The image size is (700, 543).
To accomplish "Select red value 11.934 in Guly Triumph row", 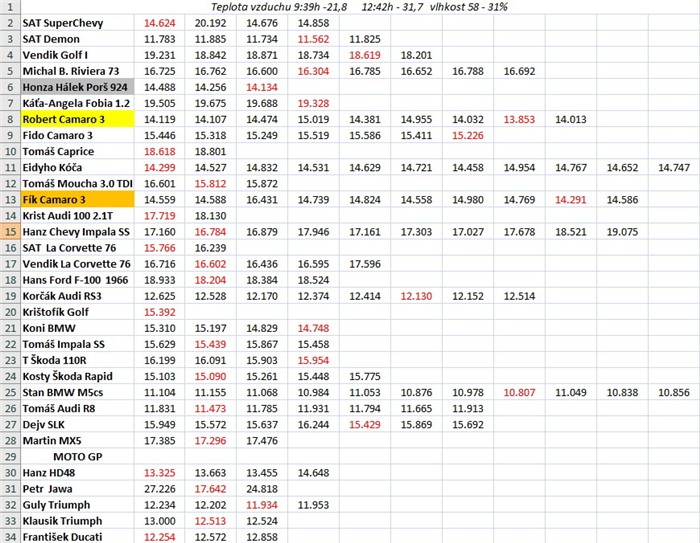I will point(262,505).
